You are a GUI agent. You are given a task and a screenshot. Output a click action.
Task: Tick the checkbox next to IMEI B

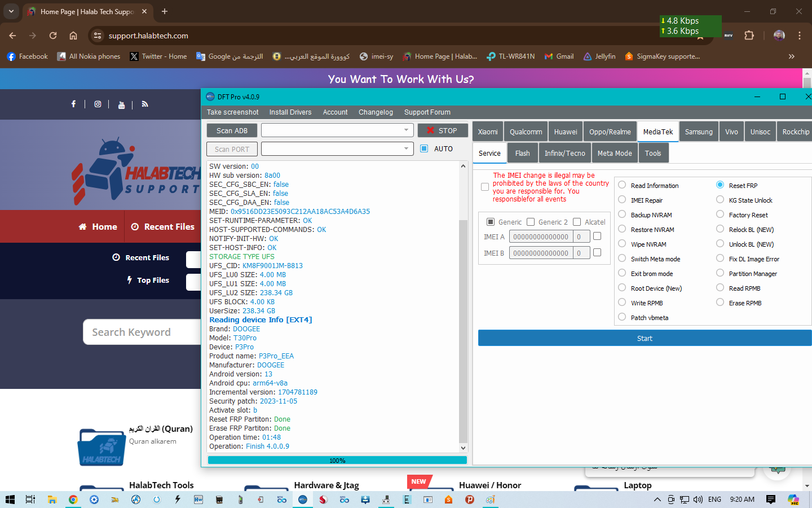pos(597,252)
